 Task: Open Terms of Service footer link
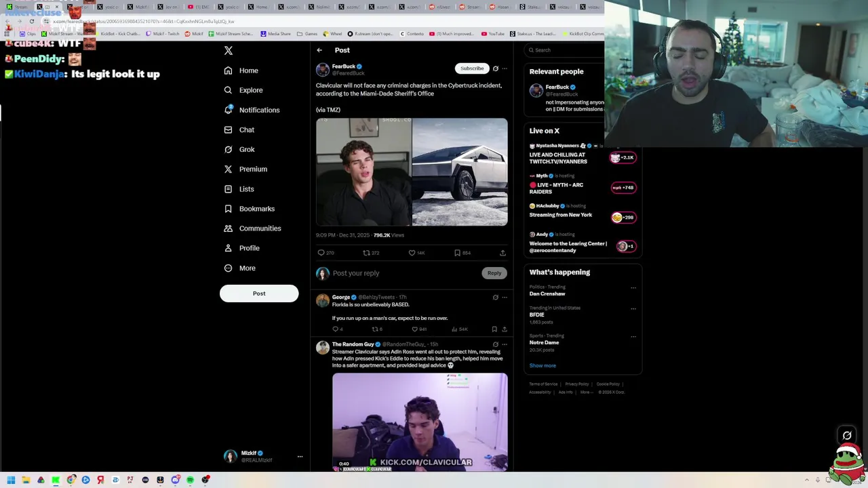click(x=543, y=384)
